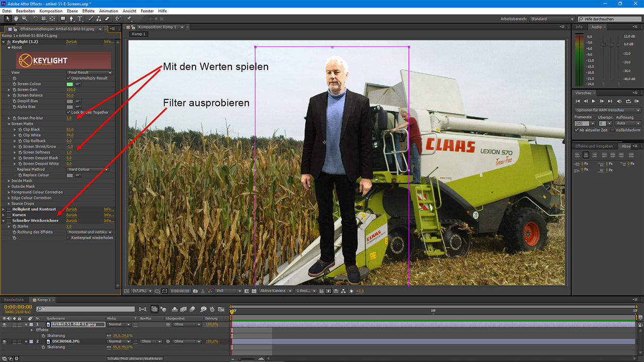Image resolution: width=644 pixels, height=362 pixels.
Task: Uncheck Lock Biases Together
Action: (x=68, y=112)
